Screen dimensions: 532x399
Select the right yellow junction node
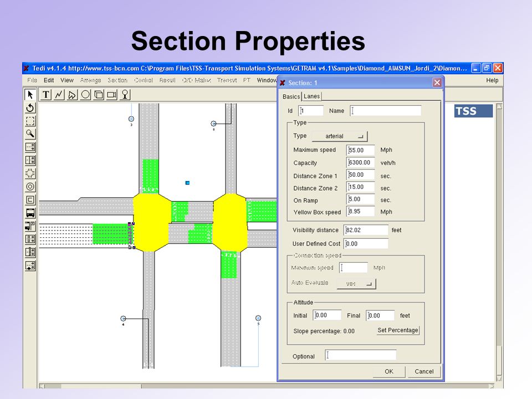230,222
